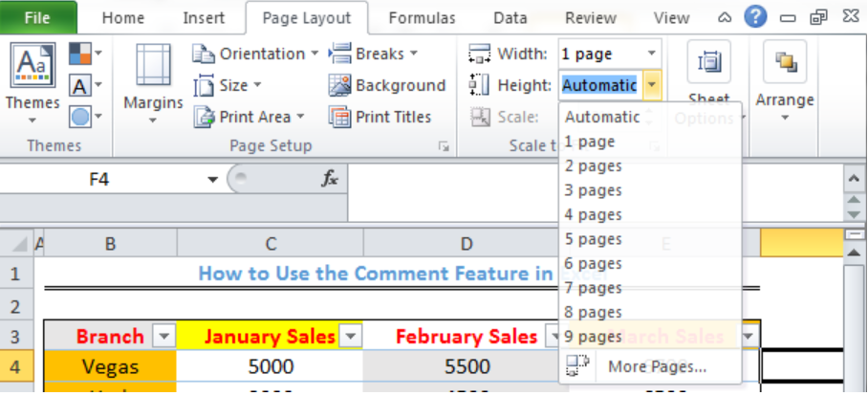The image size is (868, 396).
Task: Select 2 pages in Height list
Action: click(x=650, y=166)
